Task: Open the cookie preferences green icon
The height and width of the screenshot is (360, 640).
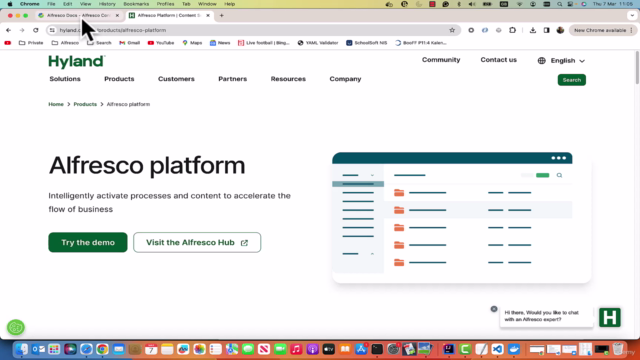Action: point(16,327)
